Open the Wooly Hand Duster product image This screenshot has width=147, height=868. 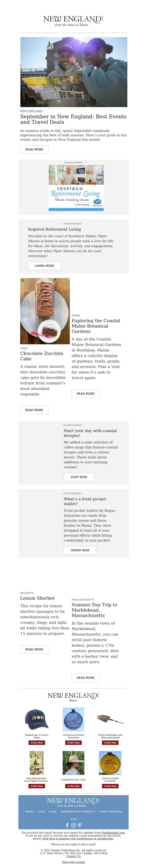(x=110, y=719)
